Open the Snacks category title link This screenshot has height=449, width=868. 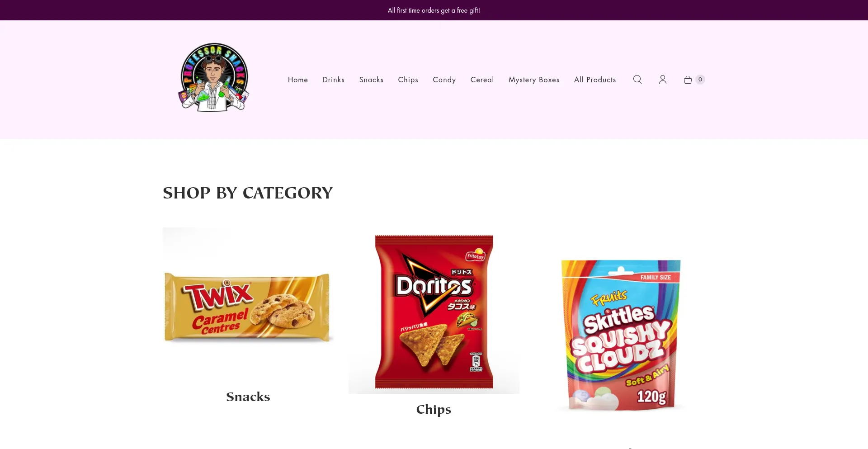248,397
